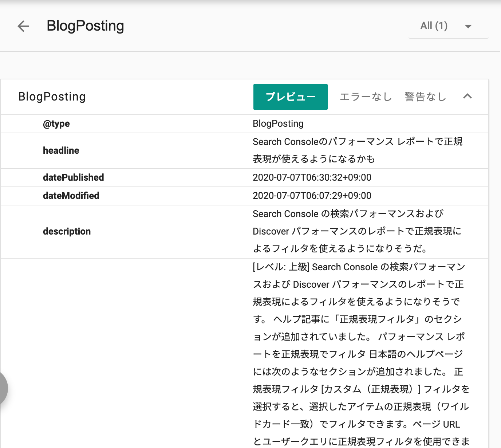Click the value 2020-07-07T06:07:29+09:00
The image size is (501, 448).
[x=312, y=196]
